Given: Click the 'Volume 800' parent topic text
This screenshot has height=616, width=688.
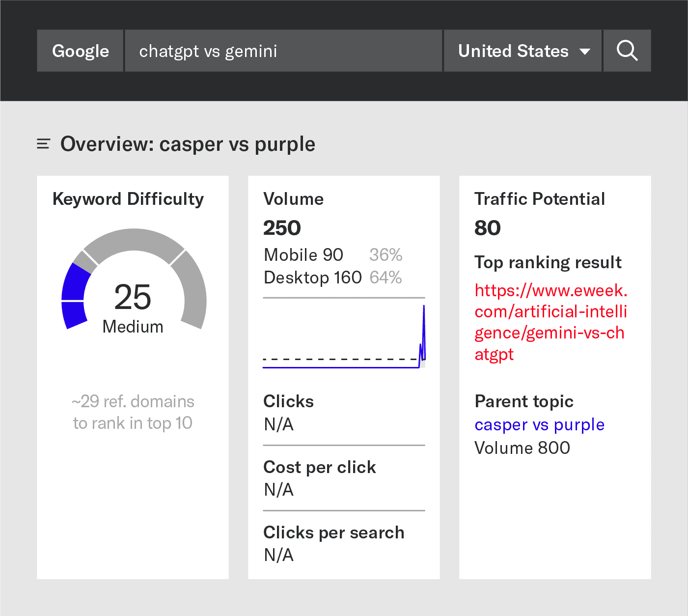Looking at the screenshot, I should click(x=522, y=448).
